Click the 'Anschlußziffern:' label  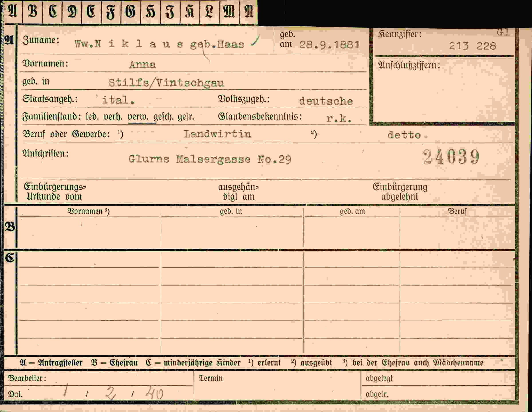pyautogui.click(x=409, y=65)
